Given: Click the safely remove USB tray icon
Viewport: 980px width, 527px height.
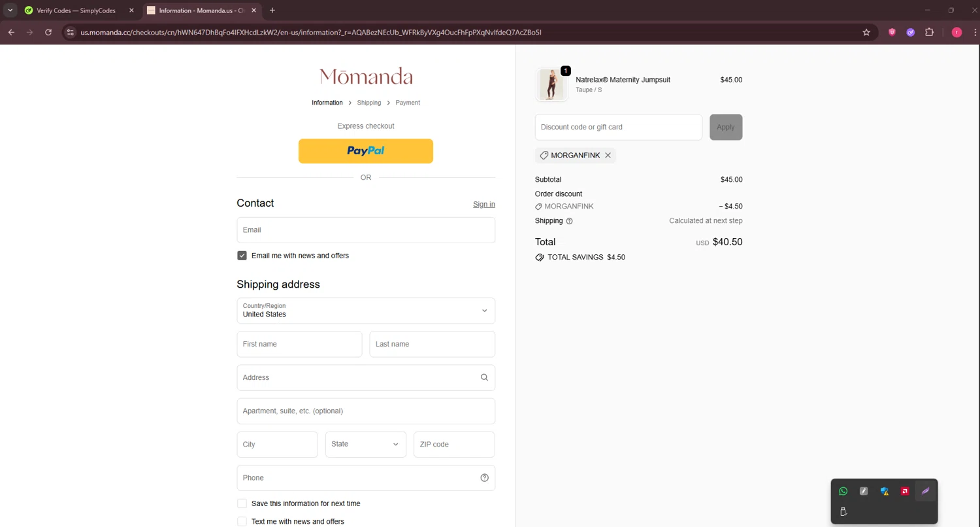Looking at the screenshot, I should coord(843,512).
